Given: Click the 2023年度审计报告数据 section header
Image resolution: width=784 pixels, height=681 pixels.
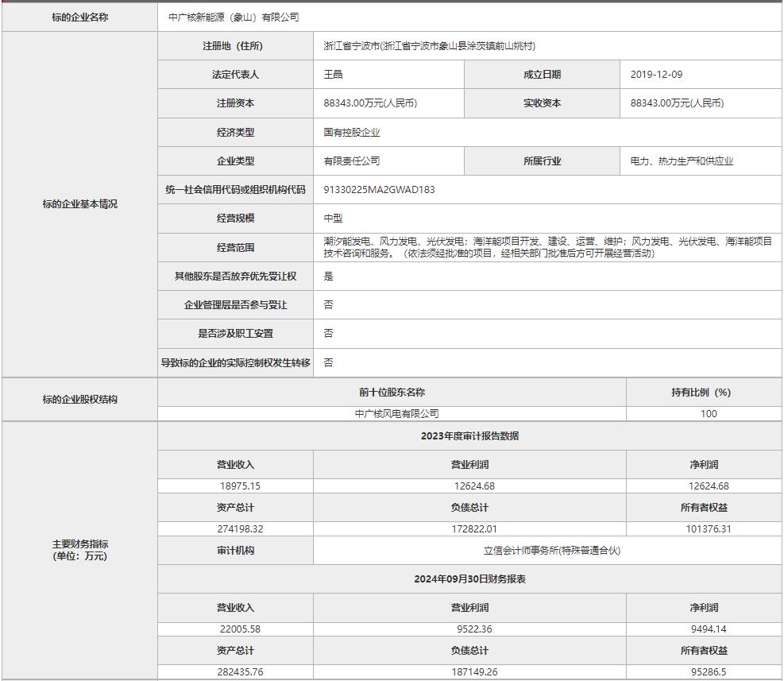Looking at the screenshot, I should click(469, 436).
